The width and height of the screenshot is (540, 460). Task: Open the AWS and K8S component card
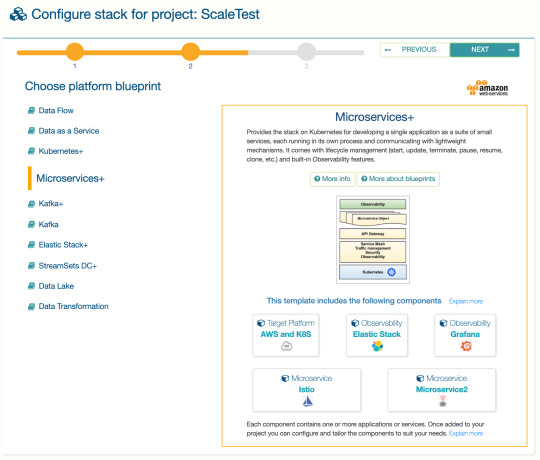coord(286,335)
